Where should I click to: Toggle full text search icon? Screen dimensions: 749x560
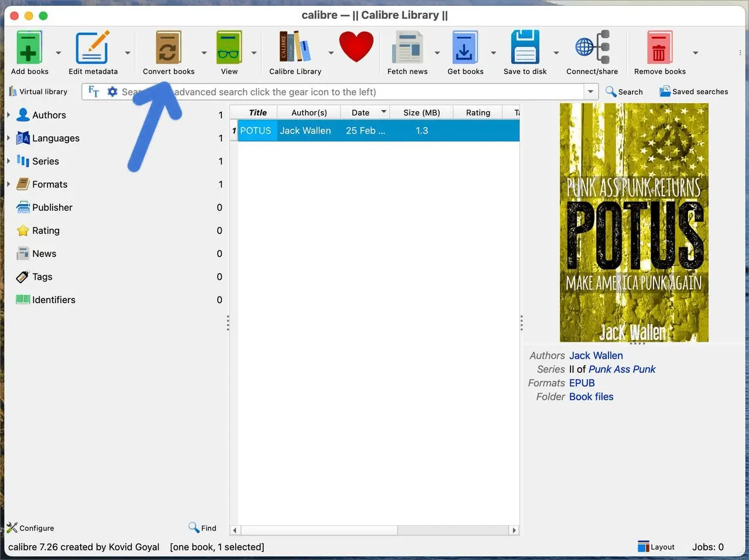[94, 91]
